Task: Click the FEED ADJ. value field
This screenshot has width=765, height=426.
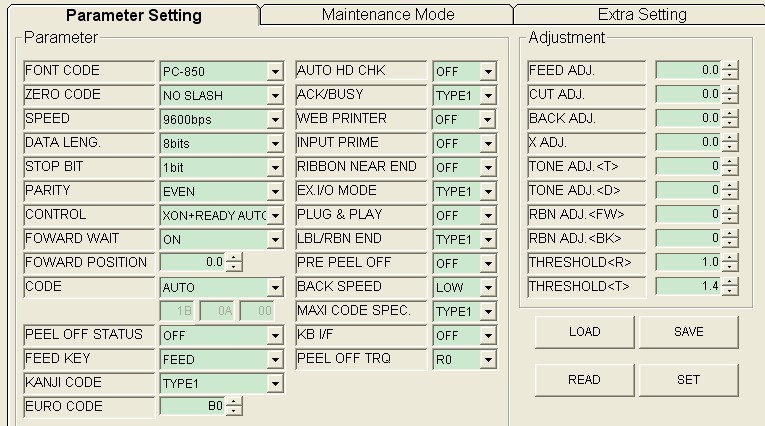Action: [688, 70]
